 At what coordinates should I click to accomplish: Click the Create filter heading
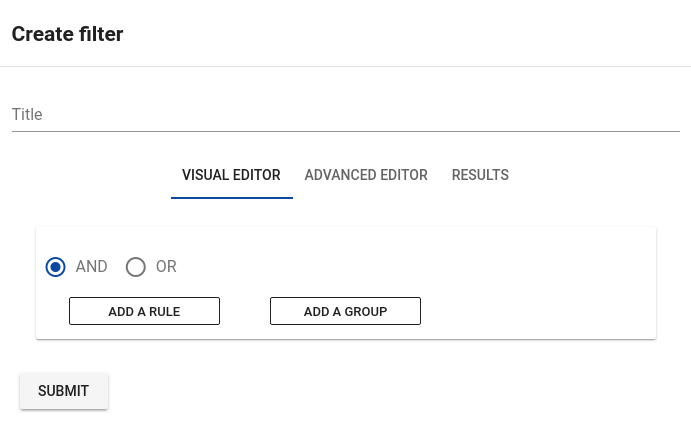pos(67,34)
